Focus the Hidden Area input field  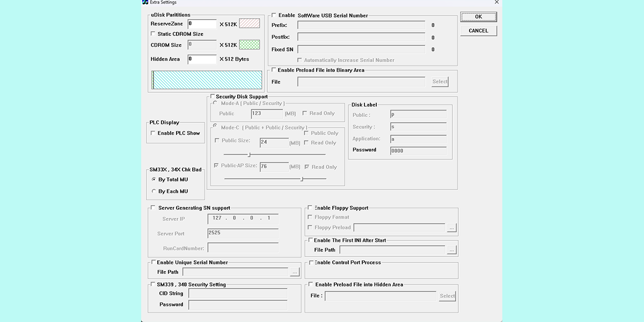coord(202,59)
